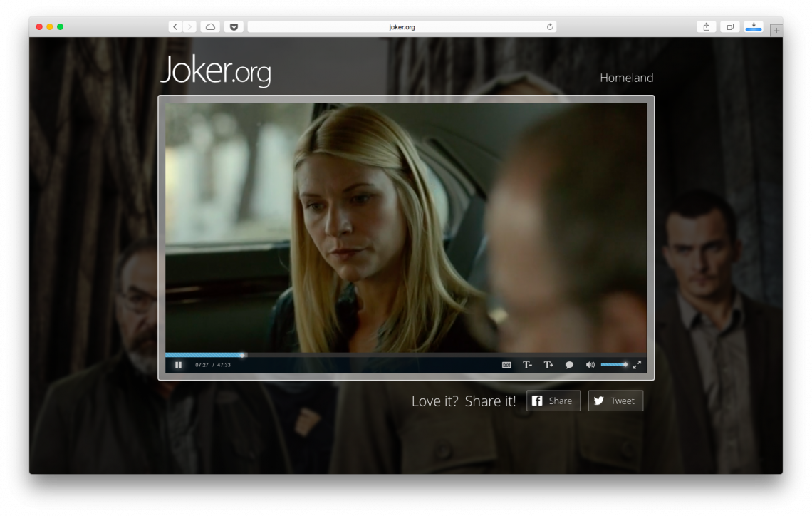This screenshot has height=516, width=812.
Task: Share on Facebook
Action: (553, 401)
